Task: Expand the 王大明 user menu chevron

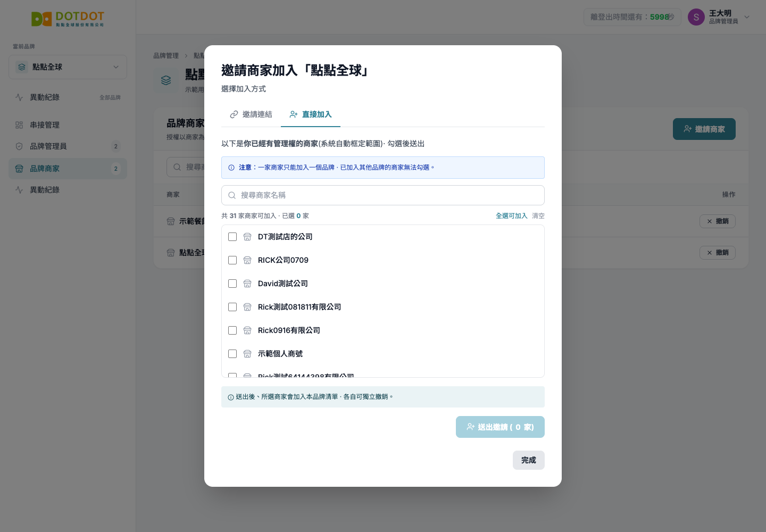Action: point(747,17)
